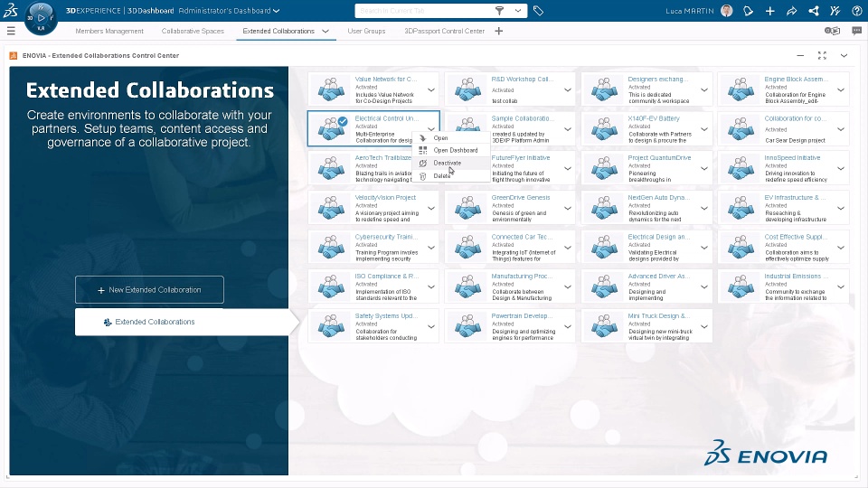Viewport: 868px width, 488px height.
Task: Open the Administrator's Dashboard dropdown
Action: [277, 11]
